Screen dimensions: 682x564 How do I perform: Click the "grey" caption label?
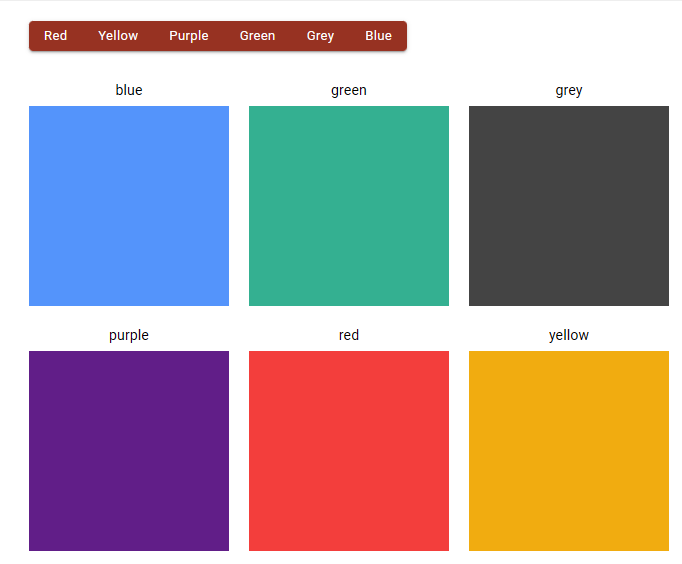(569, 90)
